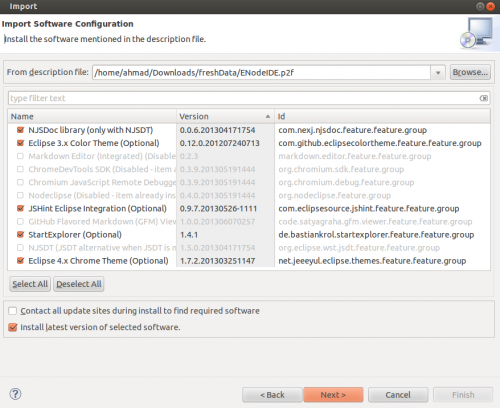Select version 1.7.2.201303251147 cell
This screenshot has width=500, height=408.
pos(218,261)
